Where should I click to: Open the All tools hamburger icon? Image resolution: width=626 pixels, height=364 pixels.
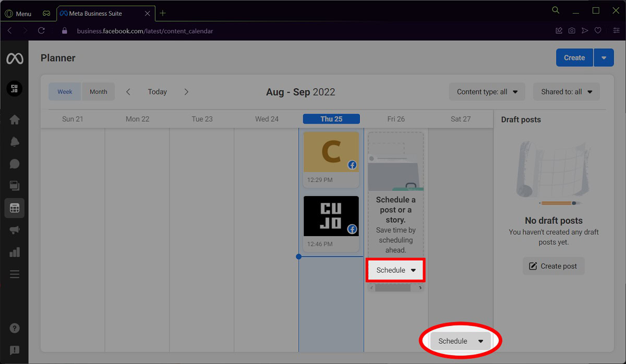point(14,274)
